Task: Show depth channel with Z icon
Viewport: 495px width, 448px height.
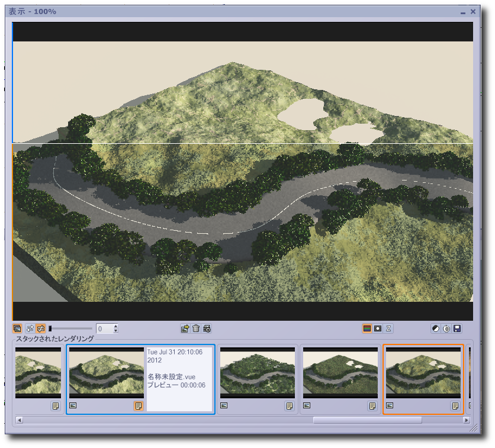Action: pos(388,328)
